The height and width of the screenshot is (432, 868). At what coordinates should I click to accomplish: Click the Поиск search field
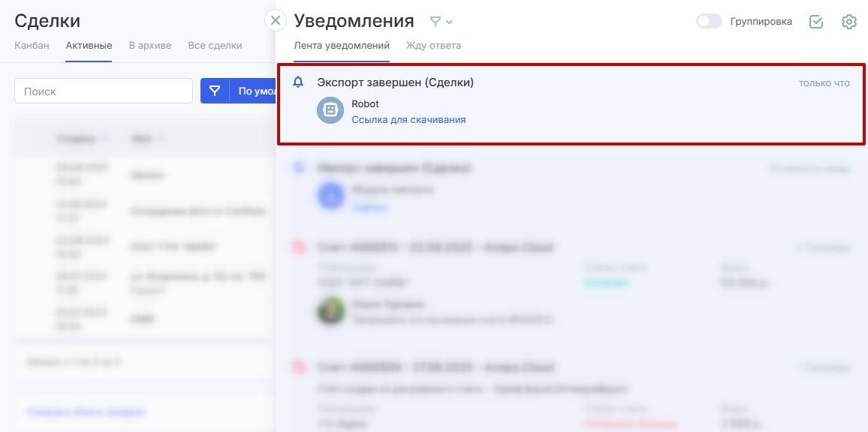(104, 91)
